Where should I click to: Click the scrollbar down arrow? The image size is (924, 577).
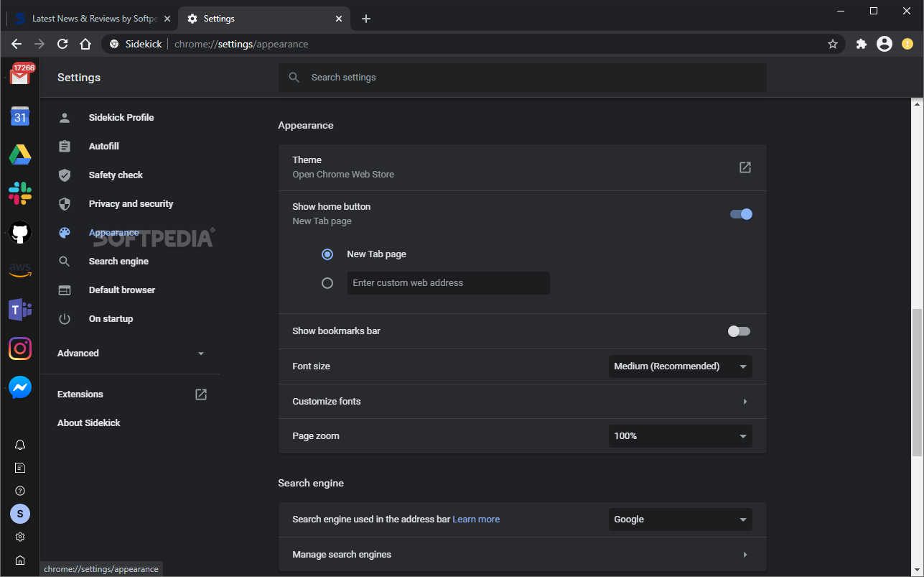coord(917,571)
